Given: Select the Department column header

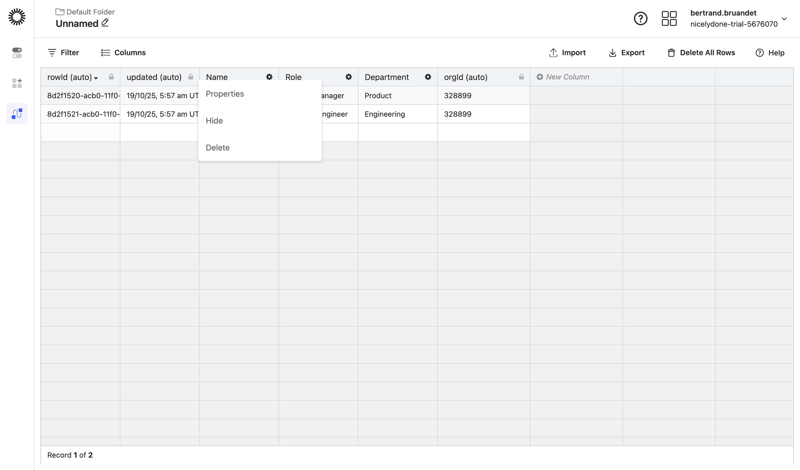Looking at the screenshot, I should tap(387, 77).
